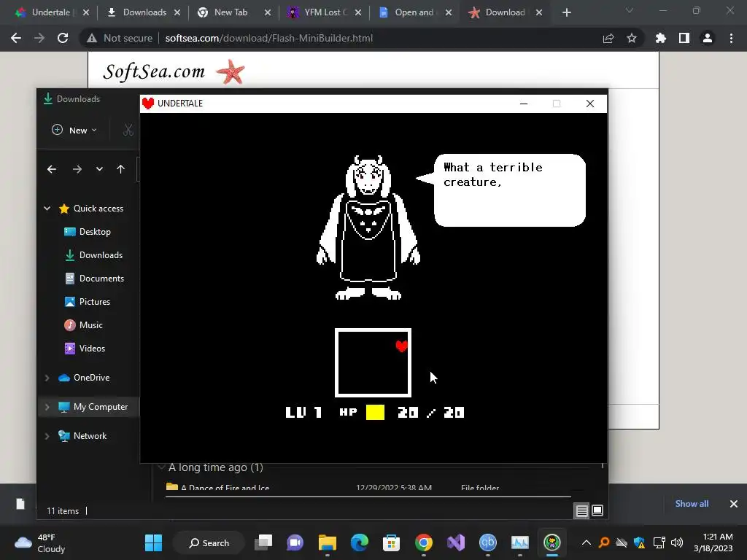This screenshot has height=560, width=747.
Task: Collapse the Quick access tree
Action: point(47,208)
